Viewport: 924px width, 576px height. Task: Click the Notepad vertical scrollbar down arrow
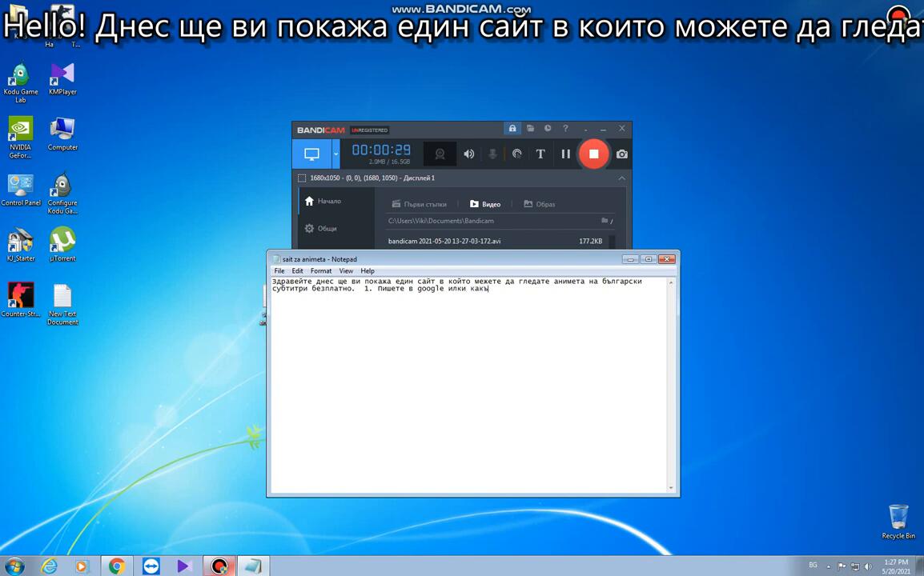pyautogui.click(x=671, y=487)
